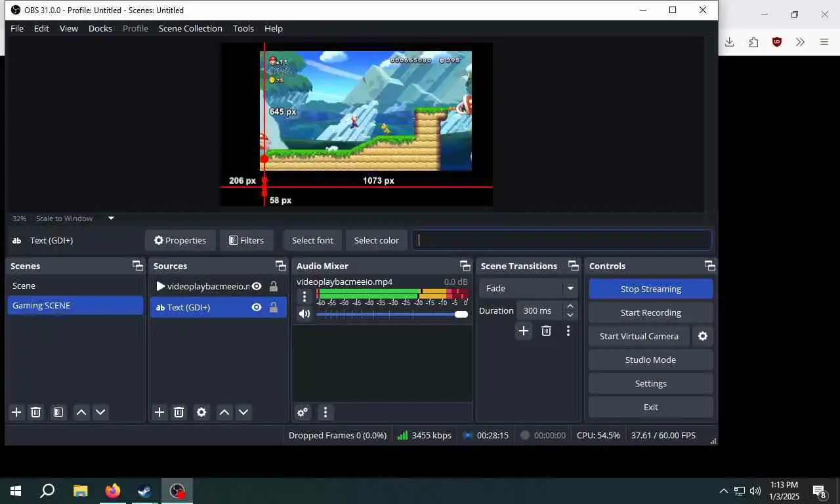Remove selected scene with trash icon
The width and height of the screenshot is (840, 504).
tap(36, 412)
